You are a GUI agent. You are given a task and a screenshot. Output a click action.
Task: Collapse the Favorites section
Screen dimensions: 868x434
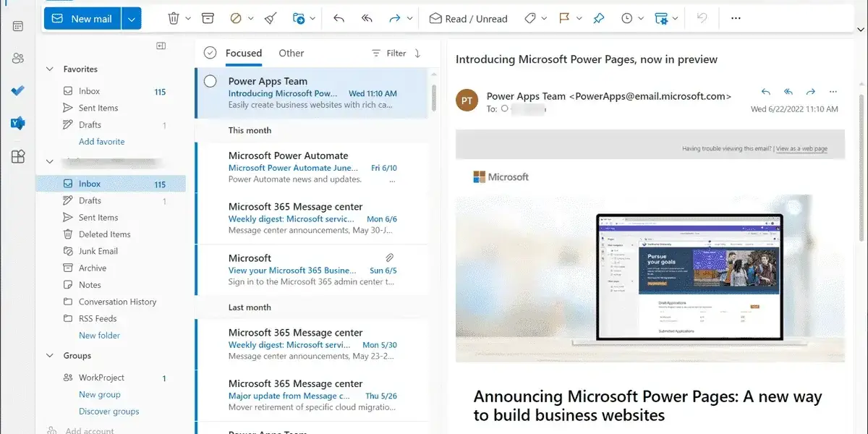(50, 69)
